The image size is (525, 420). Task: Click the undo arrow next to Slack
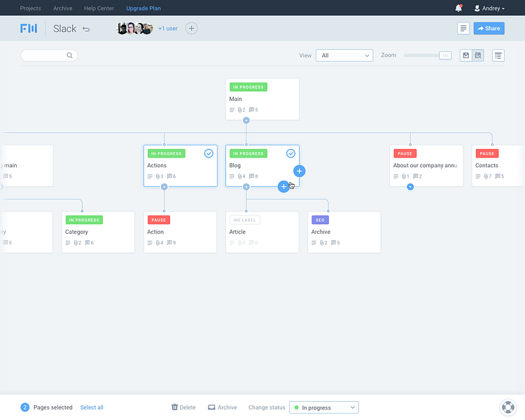pyautogui.click(x=86, y=29)
